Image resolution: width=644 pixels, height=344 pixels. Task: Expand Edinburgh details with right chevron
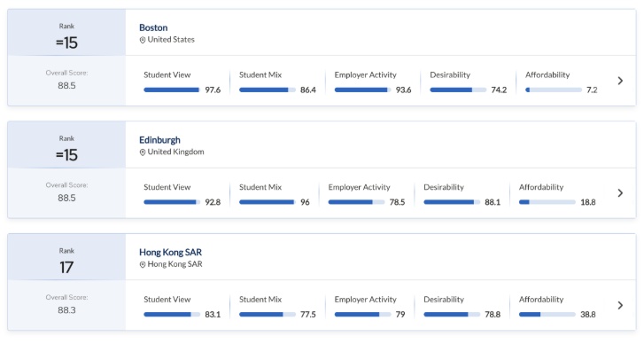pyautogui.click(x=620, y=193)
